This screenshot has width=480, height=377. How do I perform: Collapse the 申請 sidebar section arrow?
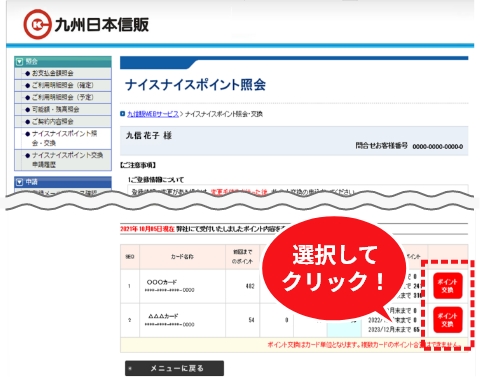pos(19,182)
